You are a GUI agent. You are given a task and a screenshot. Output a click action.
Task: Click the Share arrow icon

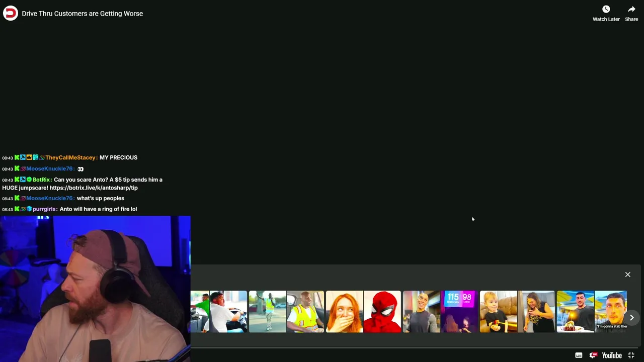(x=631, y=10)
